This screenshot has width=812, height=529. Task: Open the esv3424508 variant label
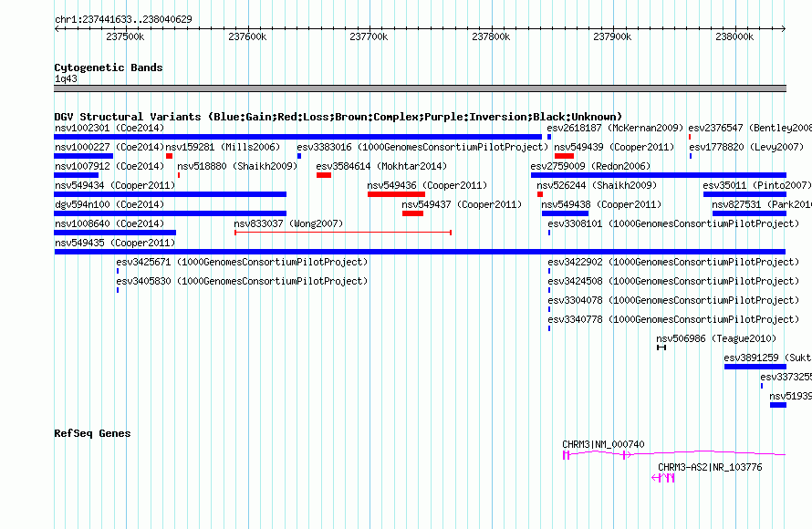coord(673,281)
